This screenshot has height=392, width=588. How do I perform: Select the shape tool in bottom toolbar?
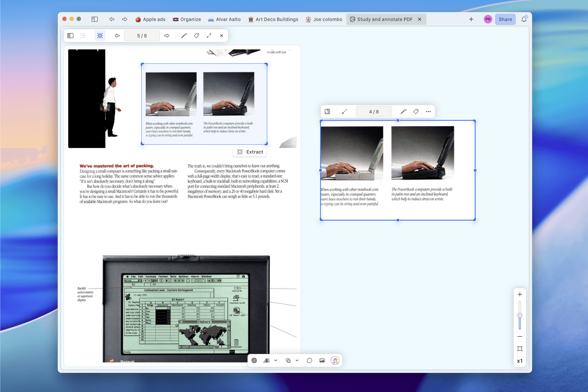click(288, 360)
